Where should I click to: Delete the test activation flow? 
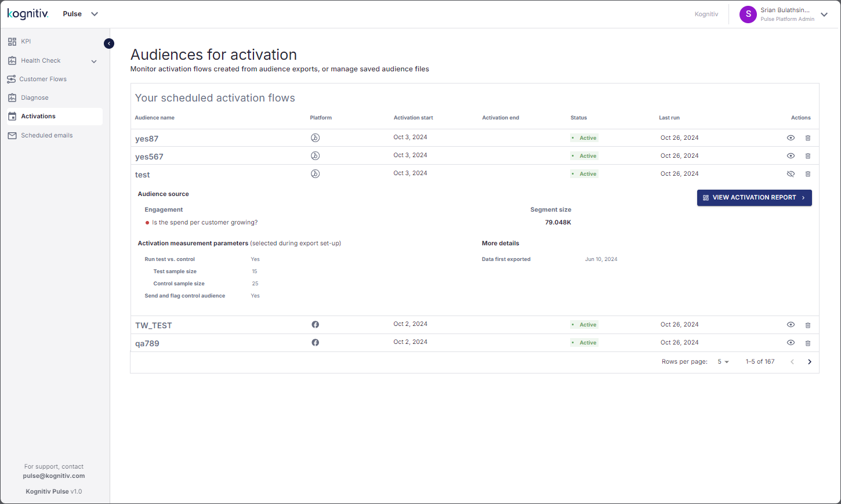(x=808, y=174)
